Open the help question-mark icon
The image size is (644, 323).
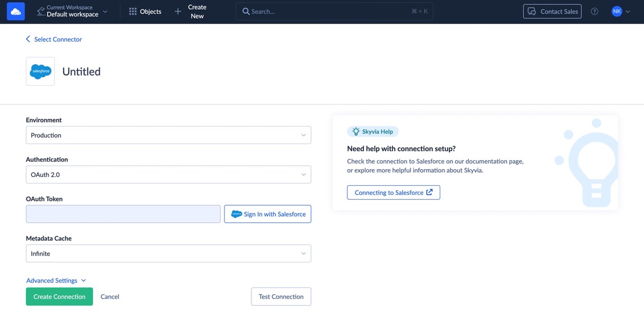594,11
